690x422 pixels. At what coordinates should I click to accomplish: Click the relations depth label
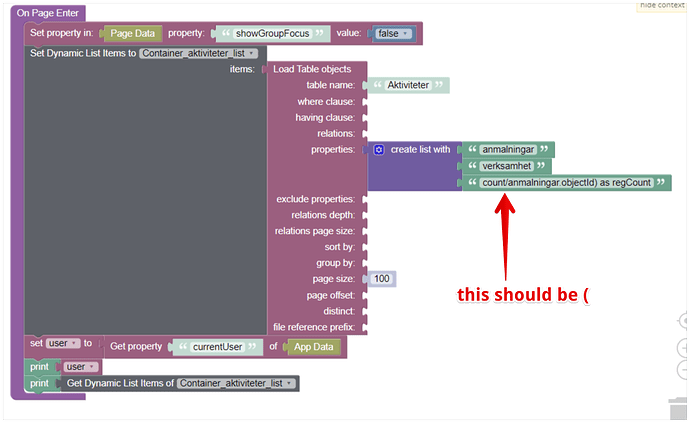(323, 215)
